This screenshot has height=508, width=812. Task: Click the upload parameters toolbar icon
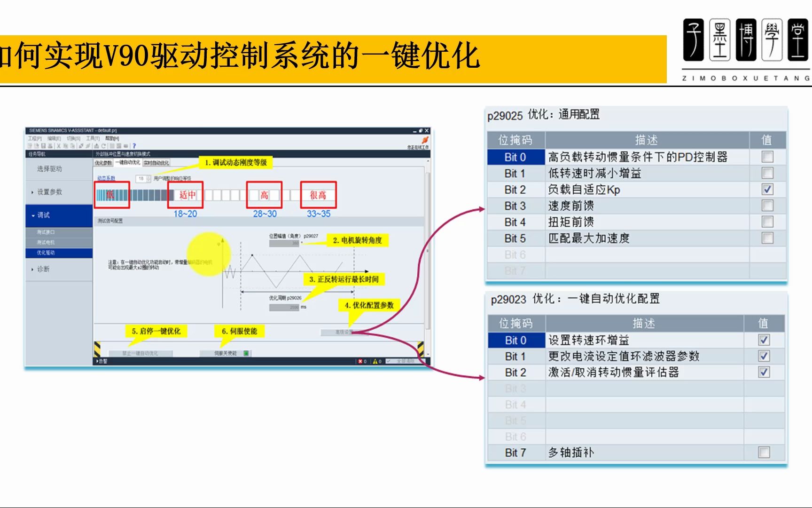[x=97, y=146]
